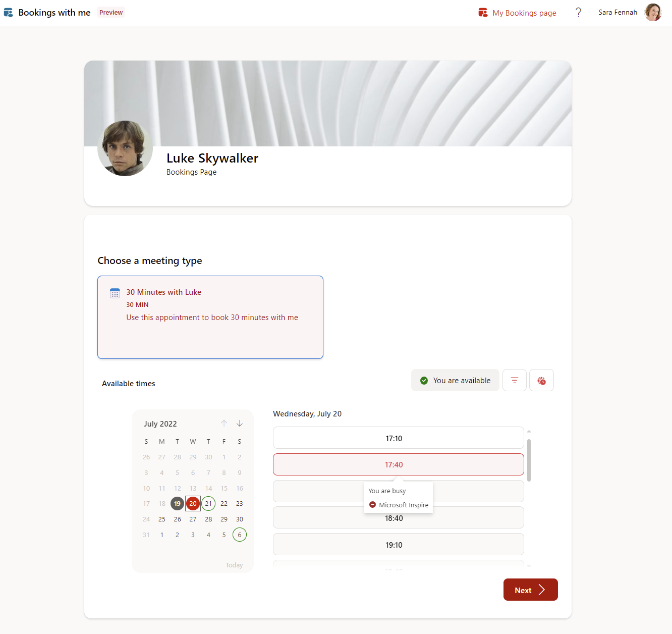
Task: Go to next month with down arrow
Action: 240,424
